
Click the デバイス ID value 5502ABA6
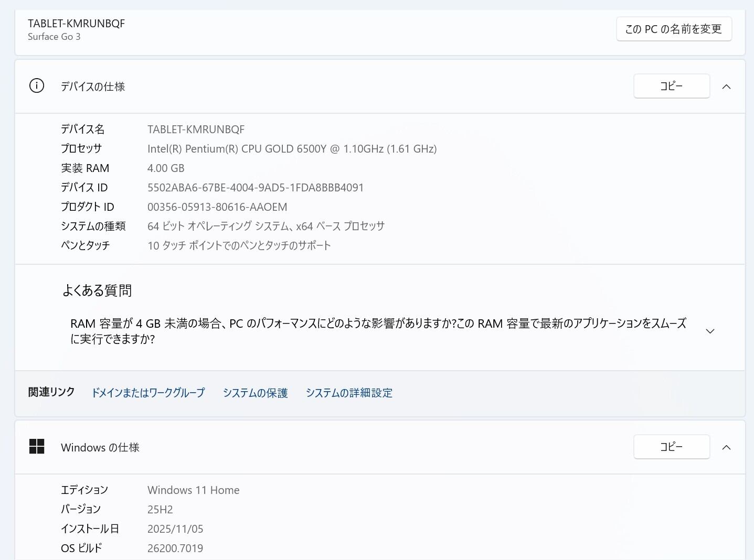[256, 188]
